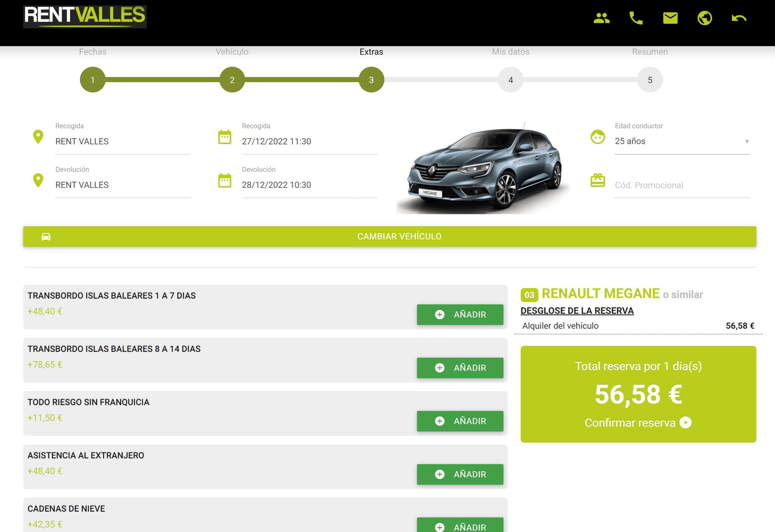Go to step 1 Fechas circle
This screenshot has width=775, height=532.
[93, 80]
